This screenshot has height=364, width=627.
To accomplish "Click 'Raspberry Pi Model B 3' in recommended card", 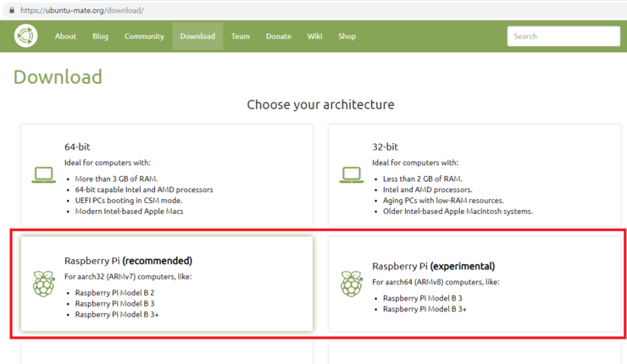I will 114,304.
